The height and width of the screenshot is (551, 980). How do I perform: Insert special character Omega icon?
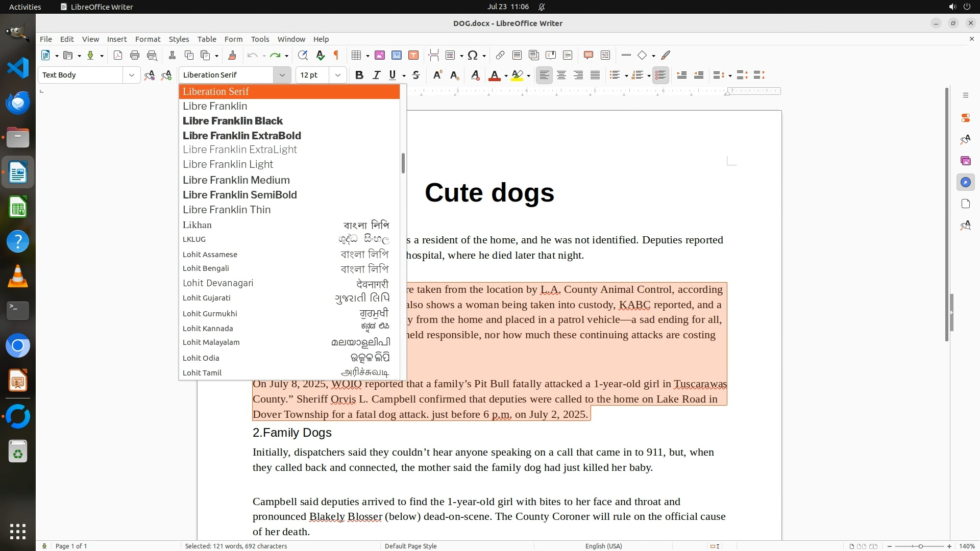pyautogui.click(x=473, y=55)
